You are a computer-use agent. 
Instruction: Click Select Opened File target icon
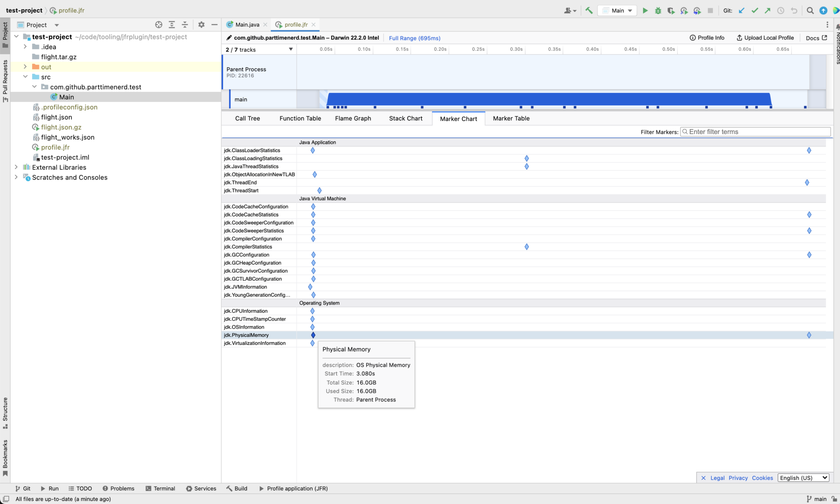tap(159, 25)
